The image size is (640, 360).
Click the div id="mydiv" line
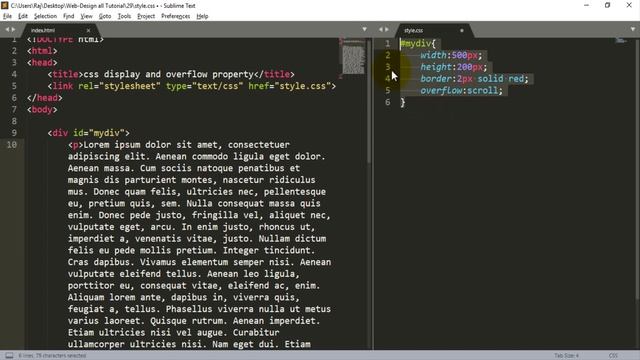[x=89, y=133]
